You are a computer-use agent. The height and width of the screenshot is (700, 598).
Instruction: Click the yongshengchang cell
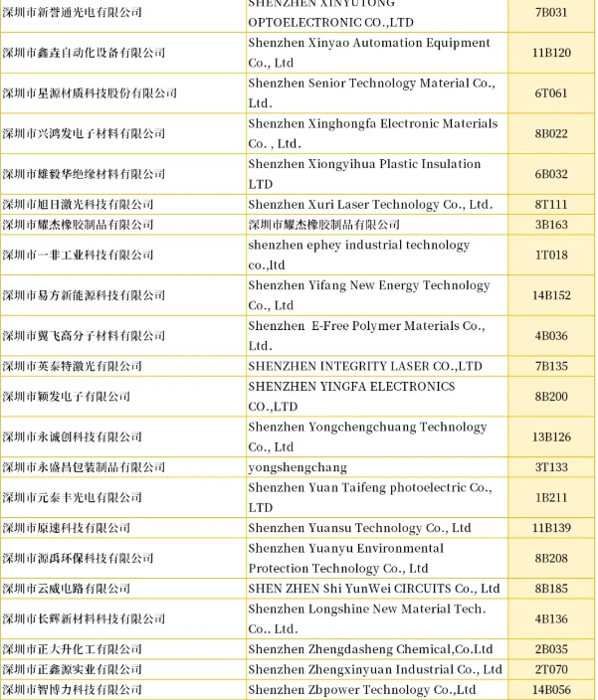(298, 467)
